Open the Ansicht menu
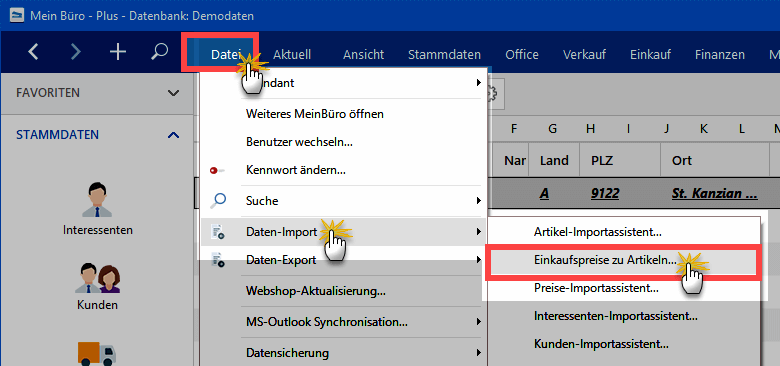Screen dimensions: 780x366 pos(363,55)
